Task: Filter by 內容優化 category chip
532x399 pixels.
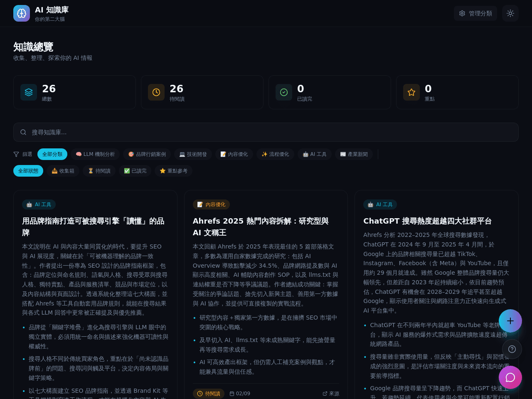Action: click(x=234, y=154)
